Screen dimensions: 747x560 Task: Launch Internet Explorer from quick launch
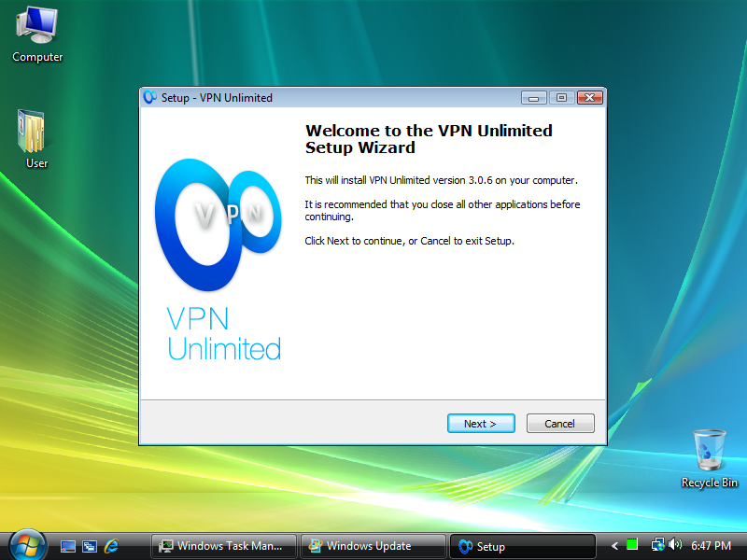coord(111,546)
